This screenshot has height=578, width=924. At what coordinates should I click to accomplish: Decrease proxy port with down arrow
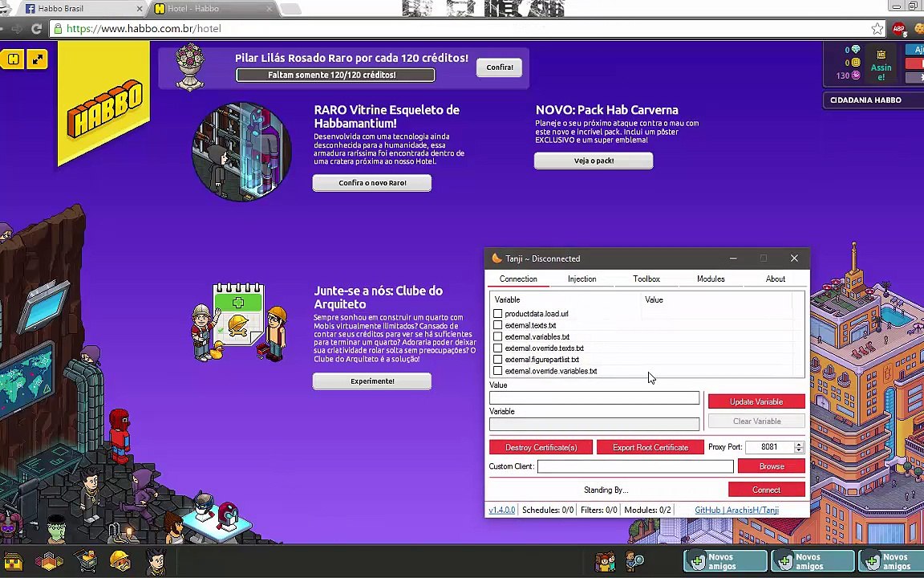pyautogui.click(x=799, y=450)
